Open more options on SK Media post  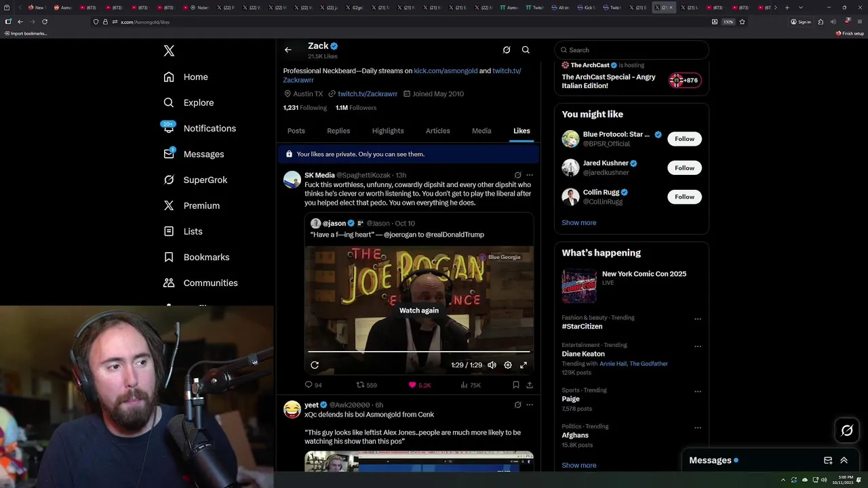(x=530, y=175)
